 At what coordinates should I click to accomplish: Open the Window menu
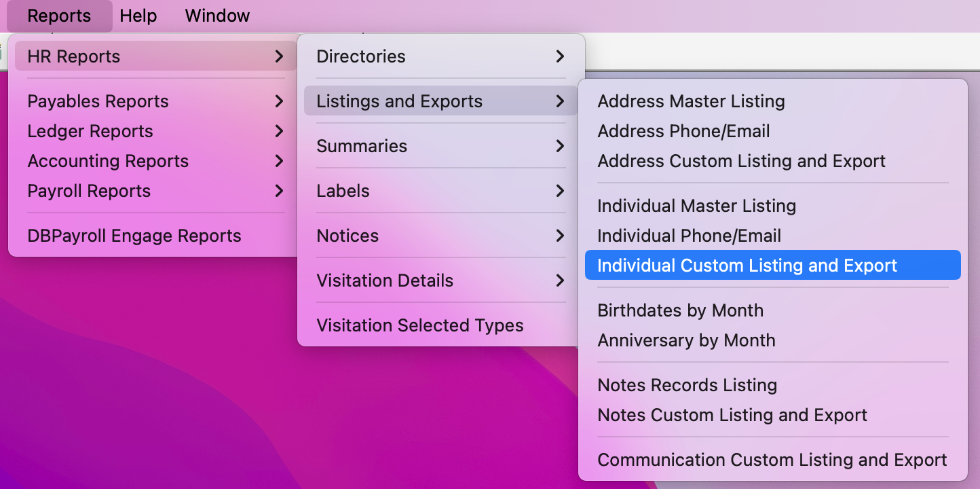(x=217, y=16)
